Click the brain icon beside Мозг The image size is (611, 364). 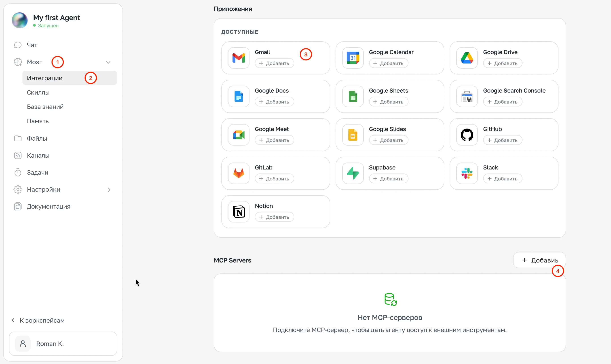[18, 62]
